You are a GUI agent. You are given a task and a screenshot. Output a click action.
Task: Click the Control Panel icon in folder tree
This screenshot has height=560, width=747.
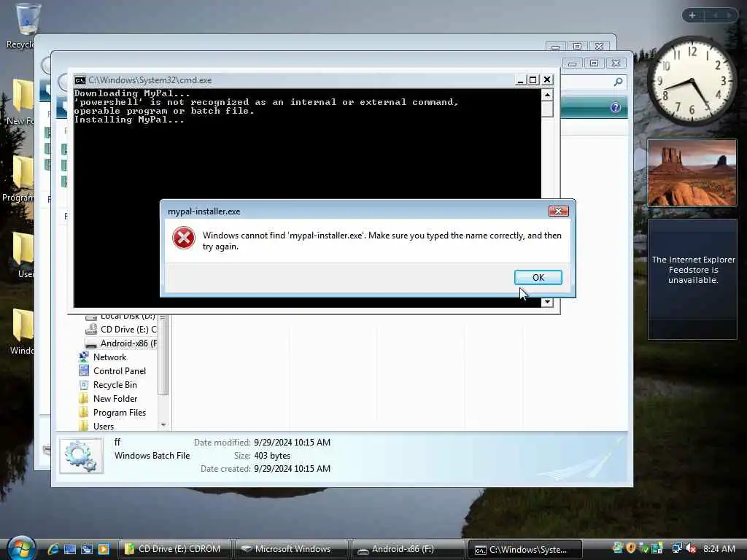84,370
